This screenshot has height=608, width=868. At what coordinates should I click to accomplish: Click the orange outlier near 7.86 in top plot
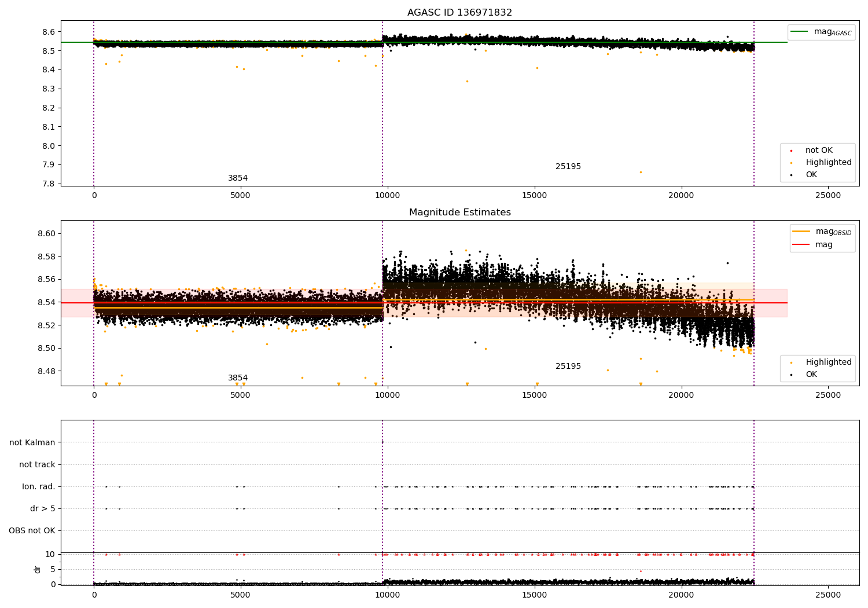point(641,172)
